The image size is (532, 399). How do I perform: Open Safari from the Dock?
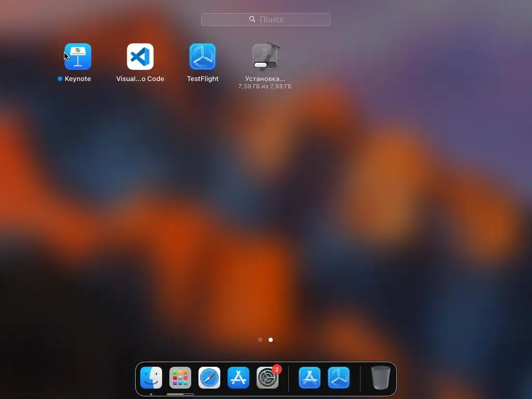click(209, 377)
